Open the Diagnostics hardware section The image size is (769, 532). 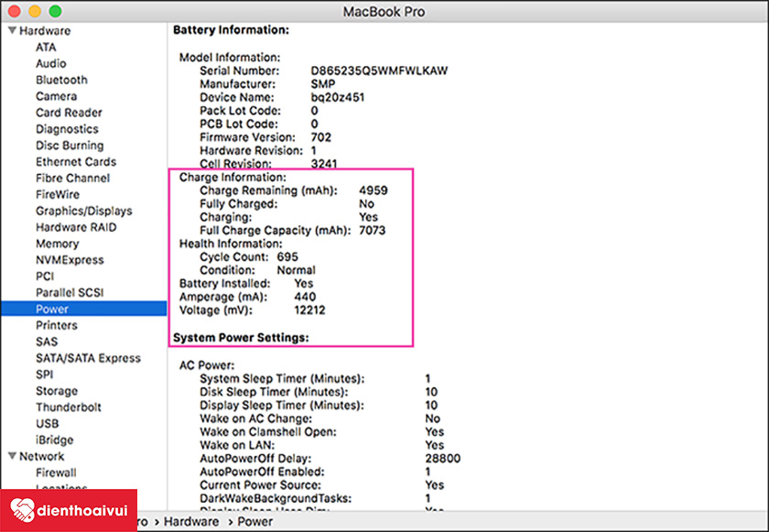coord(66,129)
